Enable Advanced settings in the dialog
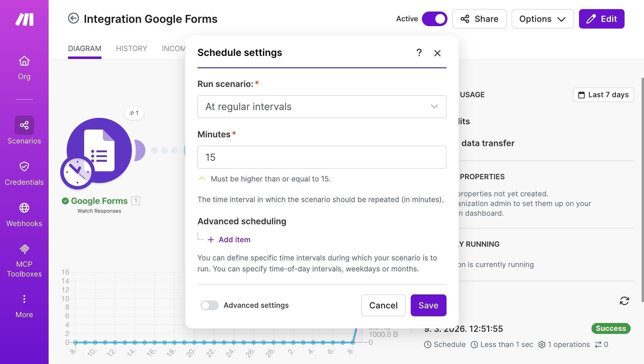Screen dimensions: 644x364 coord(209,305)
